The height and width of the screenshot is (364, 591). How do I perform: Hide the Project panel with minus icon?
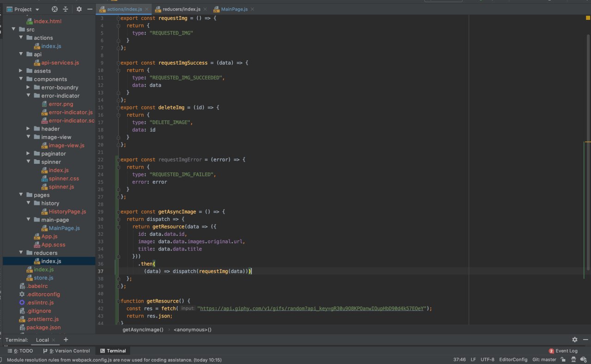coord(90,9)
